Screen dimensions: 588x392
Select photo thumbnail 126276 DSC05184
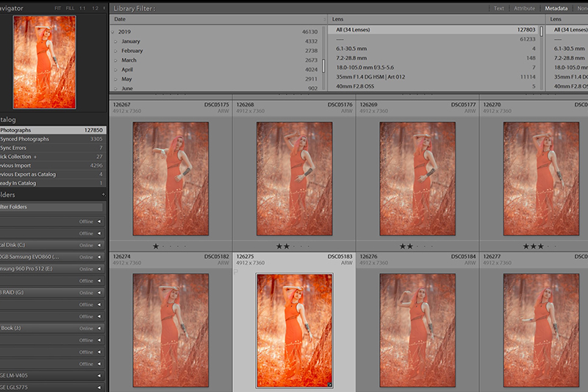[417, 330]
